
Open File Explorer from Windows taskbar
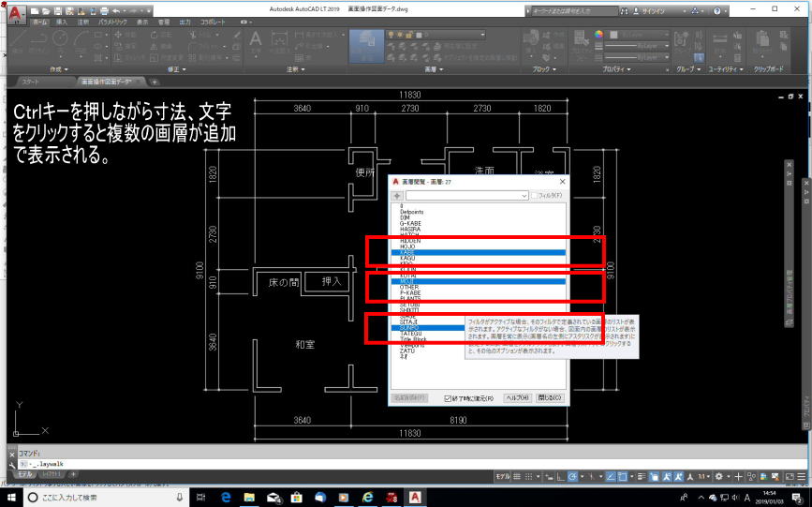(250, 497)
